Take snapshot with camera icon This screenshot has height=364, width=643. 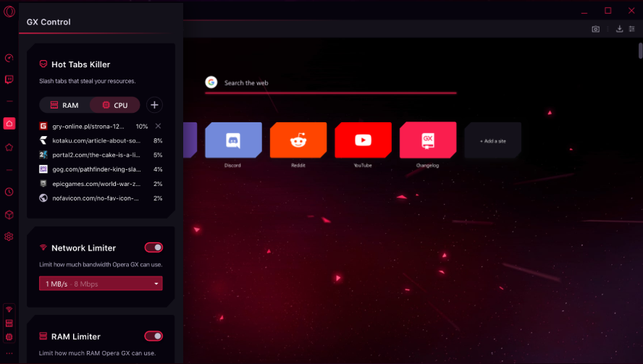pos(595,29)
